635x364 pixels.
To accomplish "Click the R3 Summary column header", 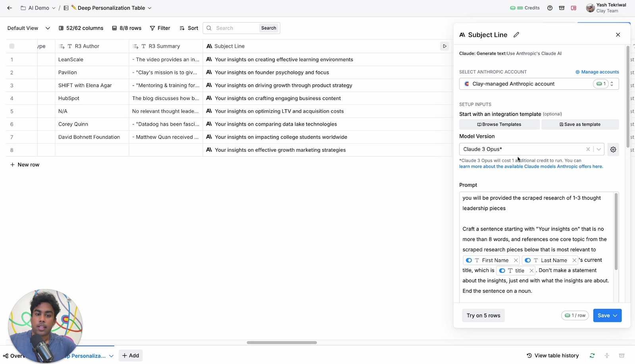I will pos(166,46).
